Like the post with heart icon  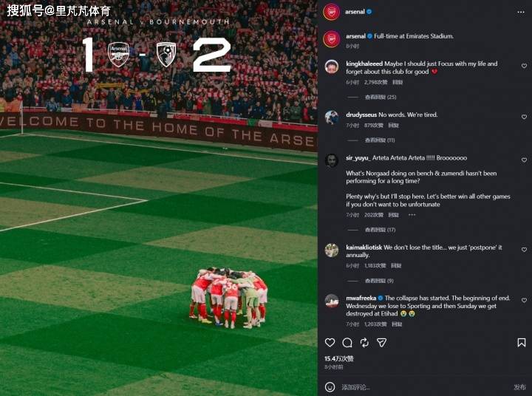pos(330,343)
